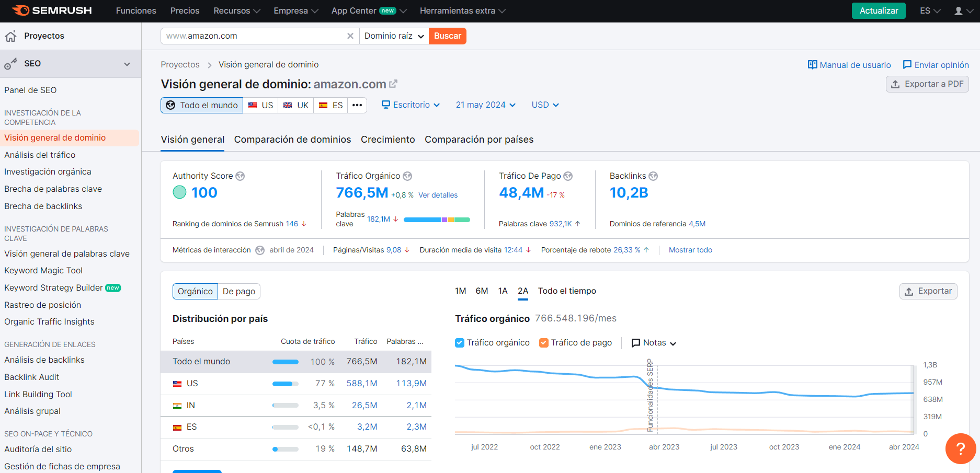
Task: Open the USD currency dropdown
Action: click(x=544, y=105)
